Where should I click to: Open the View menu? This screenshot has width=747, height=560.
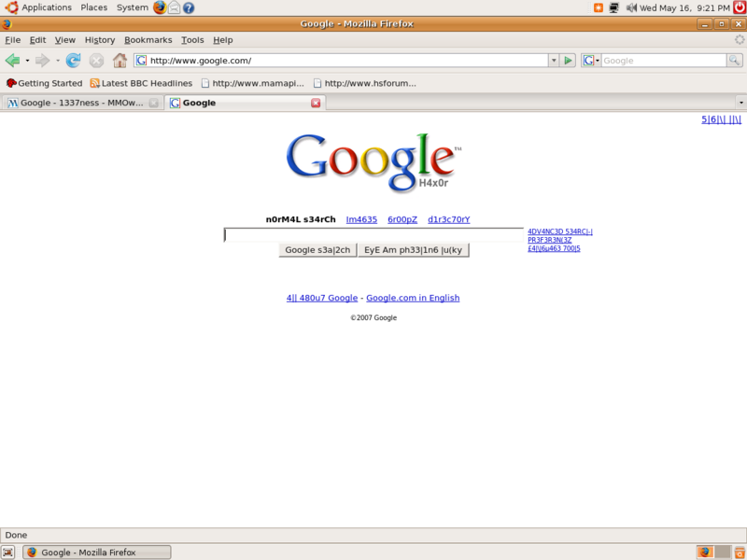click(x=64, y=40)
